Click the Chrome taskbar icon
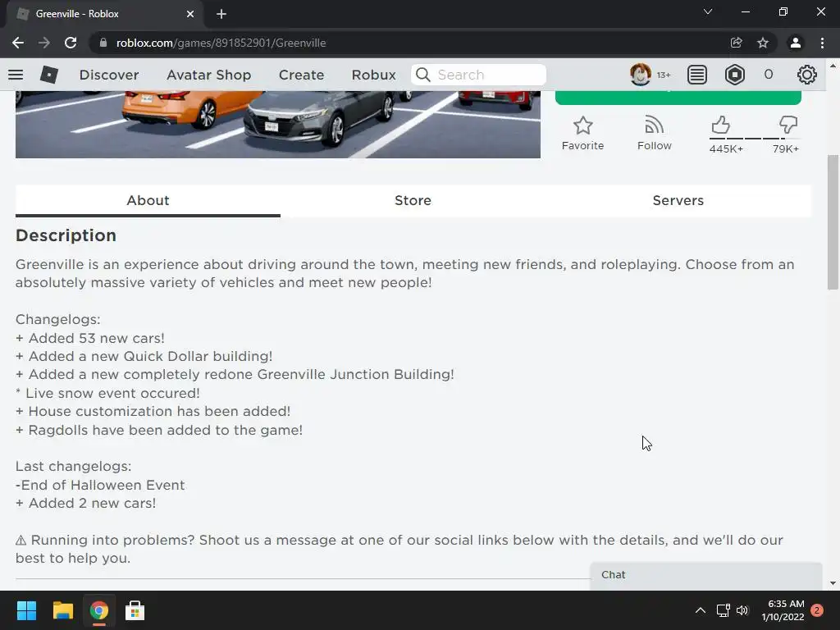840x630 pixels. [x=98, y=610]
